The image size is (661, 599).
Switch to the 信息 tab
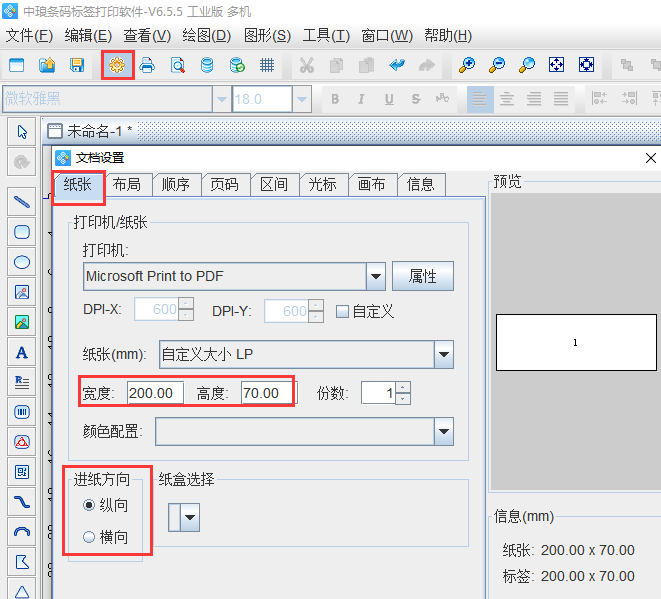[420, 185]
